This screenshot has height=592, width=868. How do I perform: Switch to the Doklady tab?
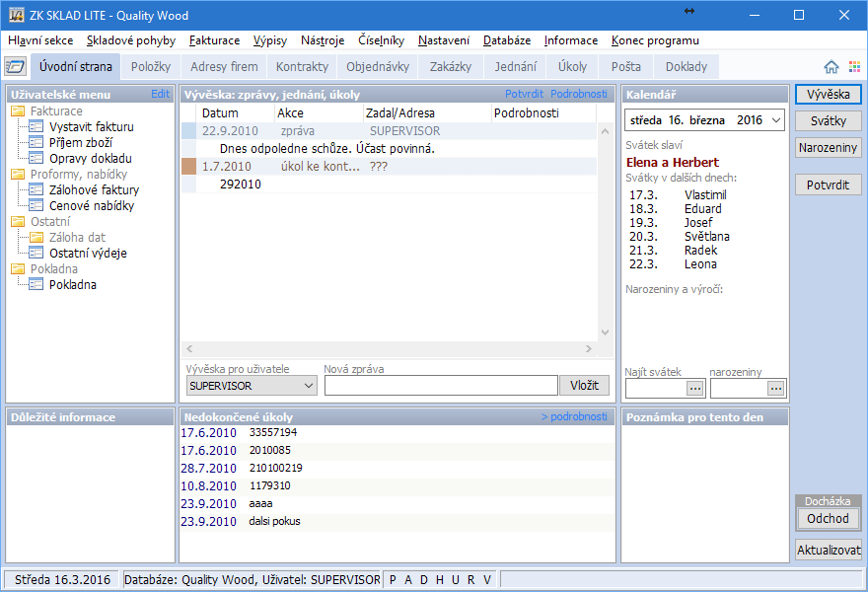point(687,66)
